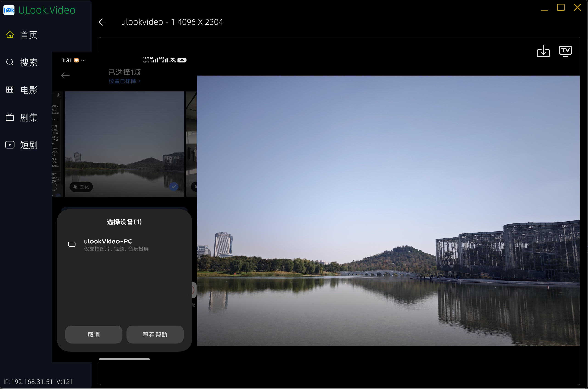Click the 选择设备(1) dialog title
Viewport: 588px width, 389px height.
[x=124, y=222]
